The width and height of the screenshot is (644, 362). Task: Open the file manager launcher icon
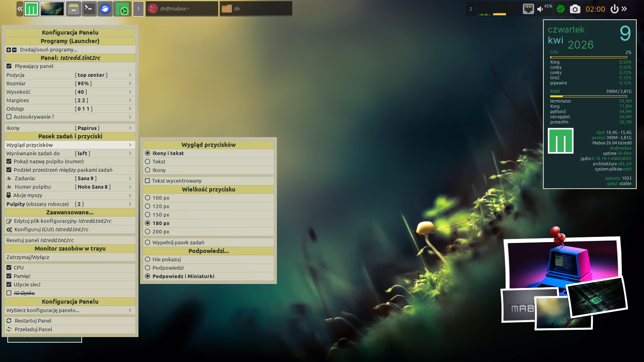pyautogui.click(x=73, y=9)
